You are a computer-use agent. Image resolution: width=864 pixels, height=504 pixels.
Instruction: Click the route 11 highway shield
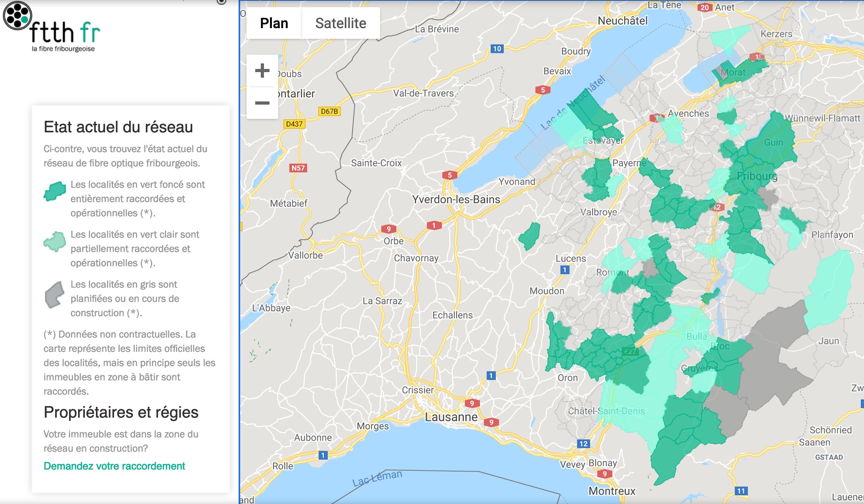coord(741,491)
